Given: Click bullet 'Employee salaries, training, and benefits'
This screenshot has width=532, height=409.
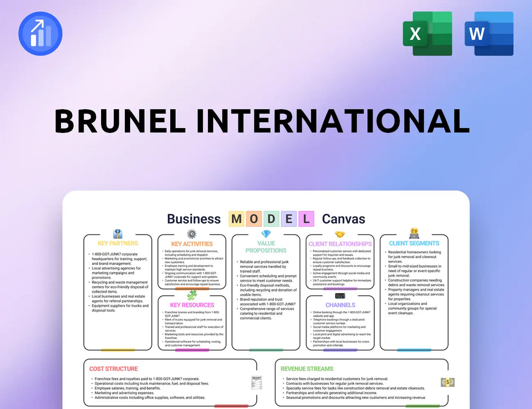Looking at the screenshot, I should coord(127,388).
